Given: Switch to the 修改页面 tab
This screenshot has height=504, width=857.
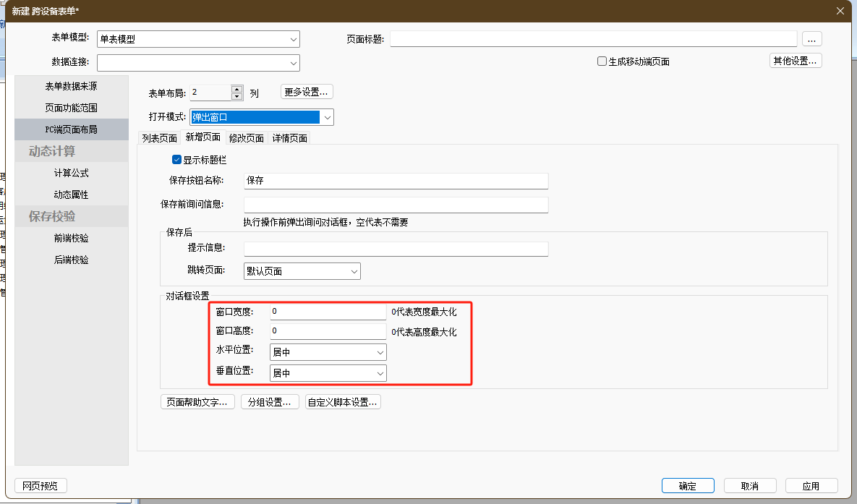Looking at the screenshot, I should coord(247,138).
